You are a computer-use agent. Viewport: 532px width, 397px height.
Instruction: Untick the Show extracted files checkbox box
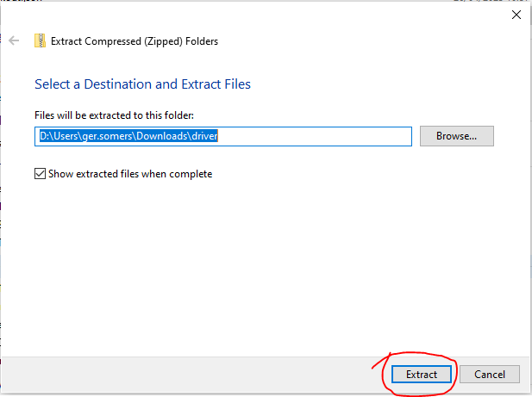pos(40,174)
